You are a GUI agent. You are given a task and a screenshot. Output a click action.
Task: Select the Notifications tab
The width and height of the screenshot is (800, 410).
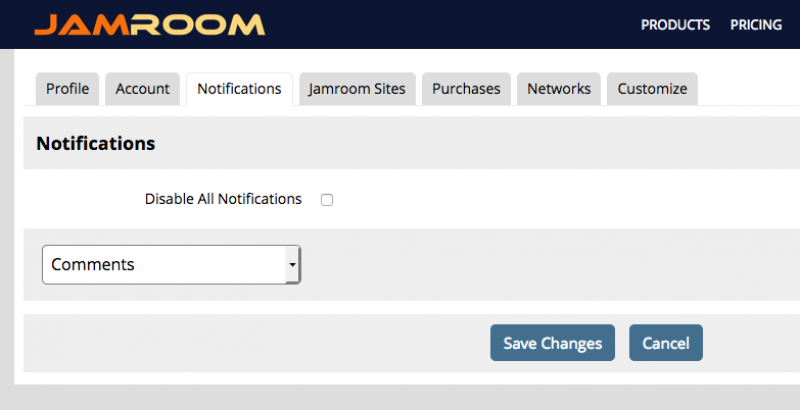click(239, 89)
